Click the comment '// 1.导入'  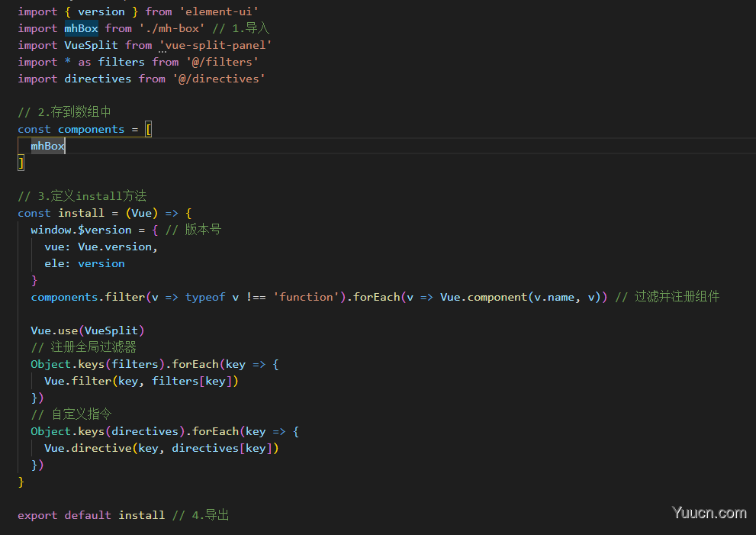click(x=240, y=28)
